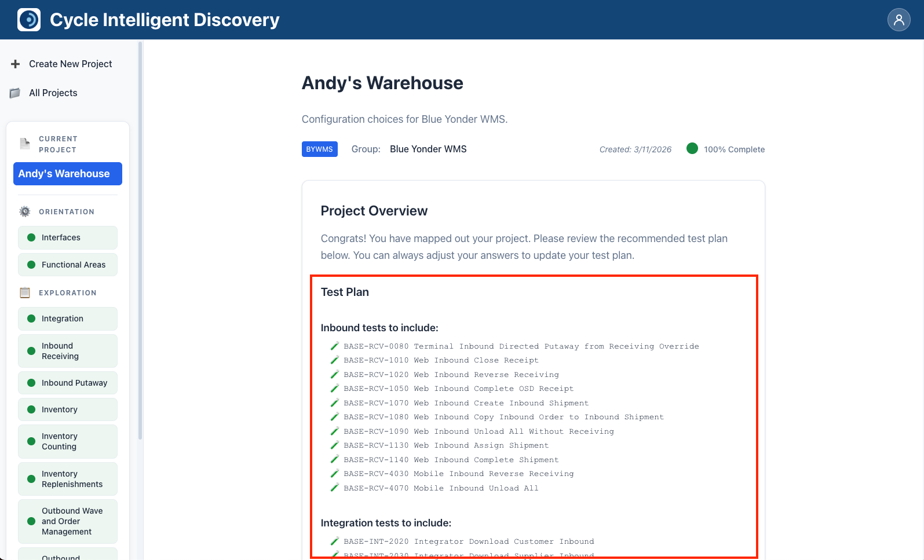The width and height of the screenshot is (924, 560).
Task: Open Outbound Wave and Order Management section
Action: click(x=68, y=521)
